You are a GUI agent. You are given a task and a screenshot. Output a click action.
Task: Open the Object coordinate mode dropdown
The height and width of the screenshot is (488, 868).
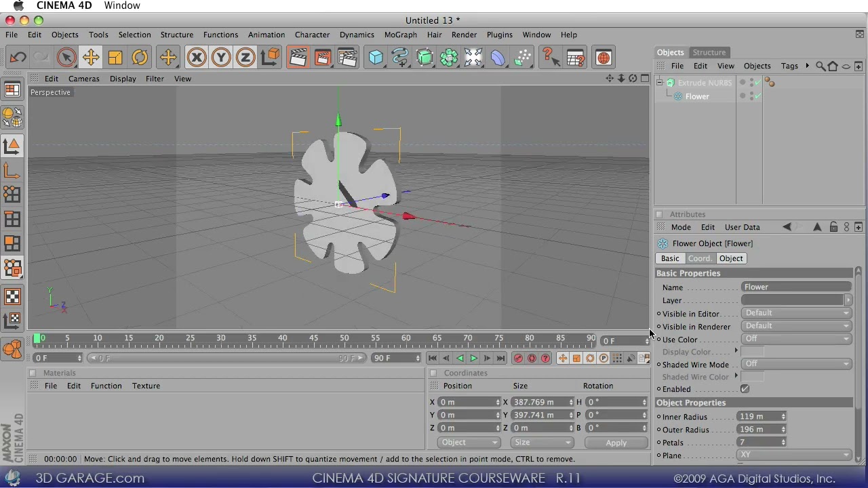pos(469,443)
